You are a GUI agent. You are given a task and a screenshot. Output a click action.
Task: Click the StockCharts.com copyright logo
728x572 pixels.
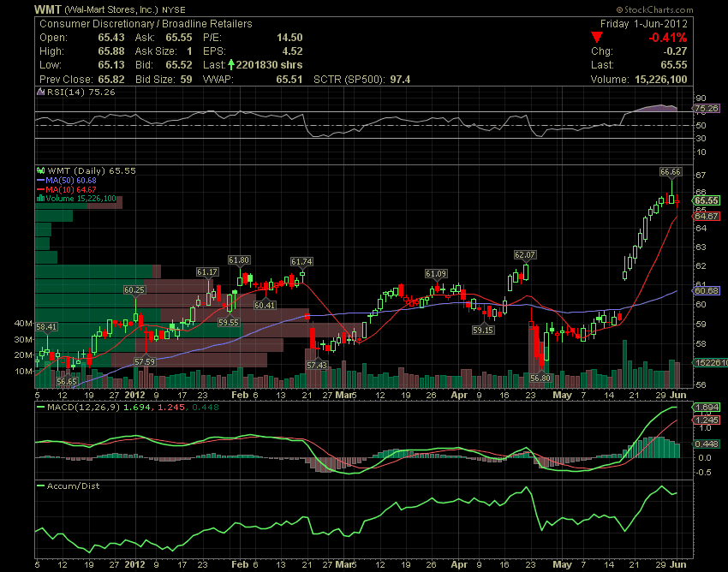click(x=654, y=9)
